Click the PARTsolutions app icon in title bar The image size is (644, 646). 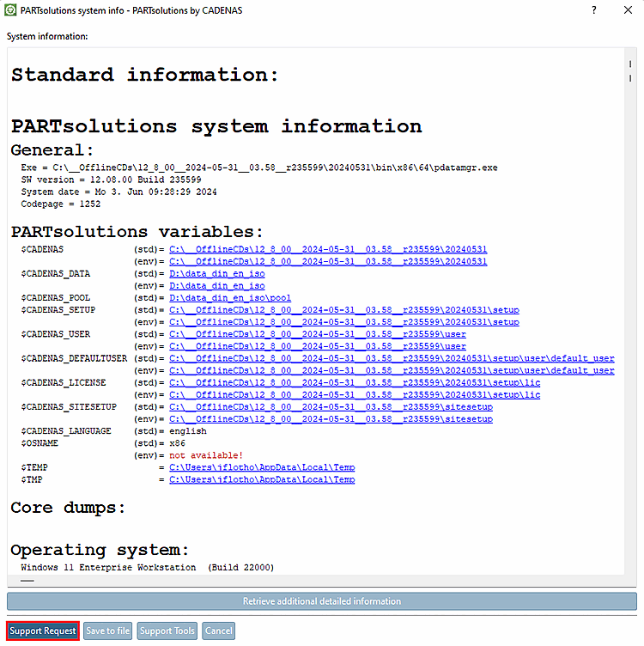(10, 10)
